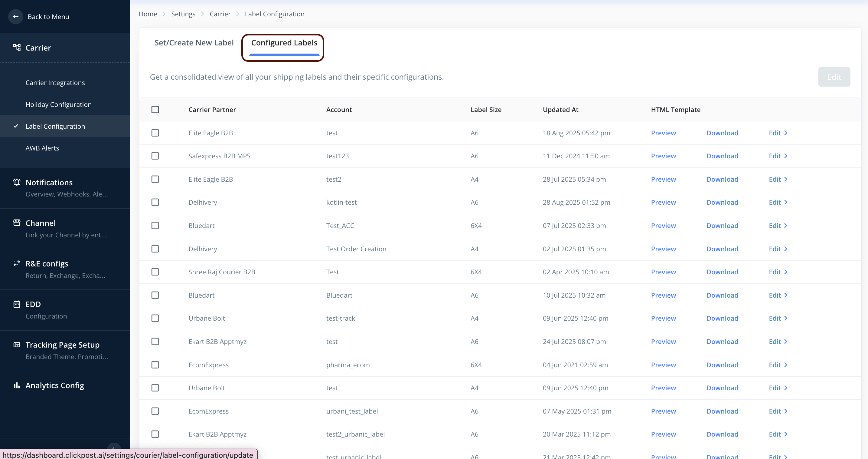This screenshot has height=459, width=868.
Task: Open Holiday Configuration in sidebar menu
Action: tap(59, 104)
